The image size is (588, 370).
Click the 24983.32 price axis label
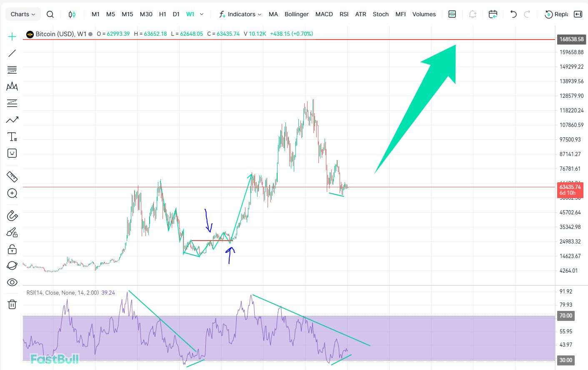point(570,241)
